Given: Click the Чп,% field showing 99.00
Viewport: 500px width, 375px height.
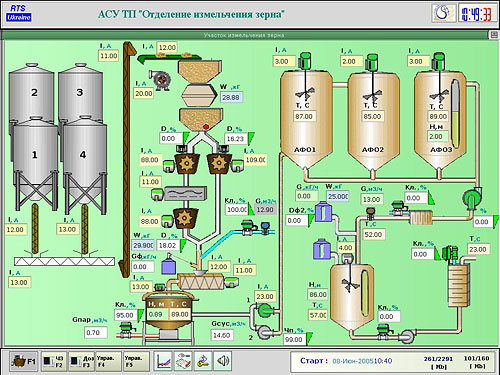Looking at the screenshot, I should pyautogui.click(x=295, y=339).
